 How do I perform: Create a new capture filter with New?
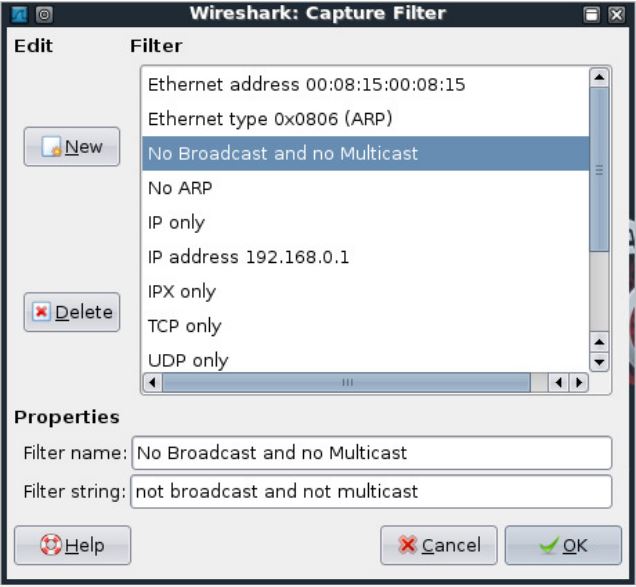point(72,146)
